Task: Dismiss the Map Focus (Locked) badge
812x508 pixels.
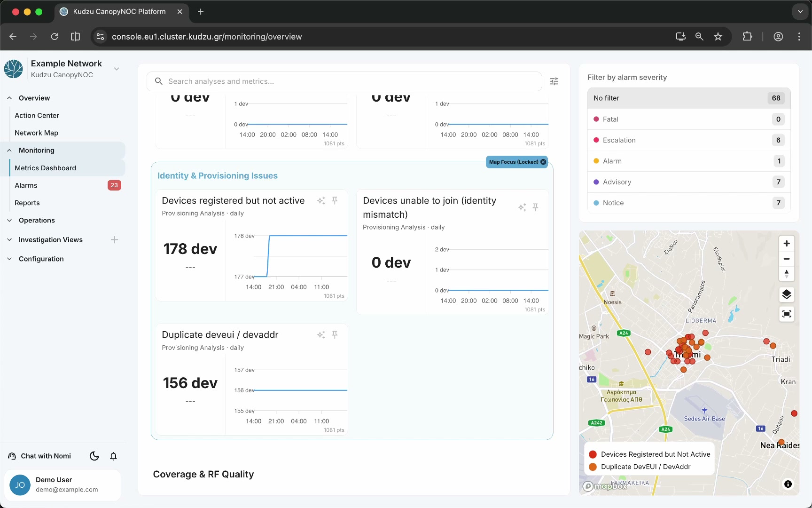Action: (543, 162)
